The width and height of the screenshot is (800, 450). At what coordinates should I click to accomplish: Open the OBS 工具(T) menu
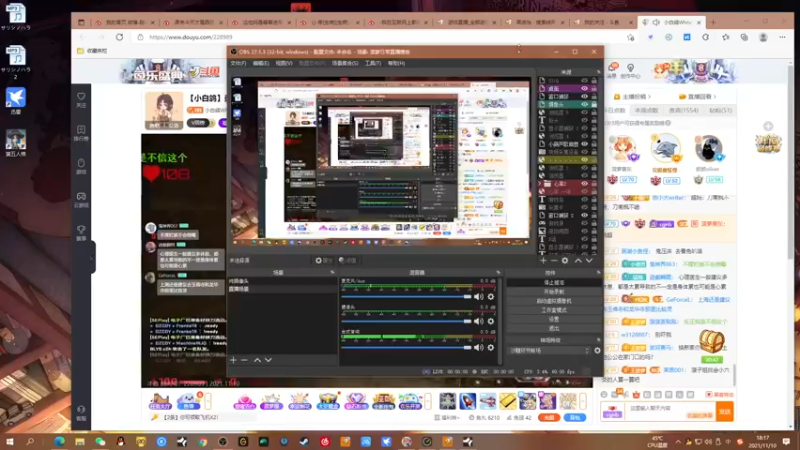click(x=373, y=63)
